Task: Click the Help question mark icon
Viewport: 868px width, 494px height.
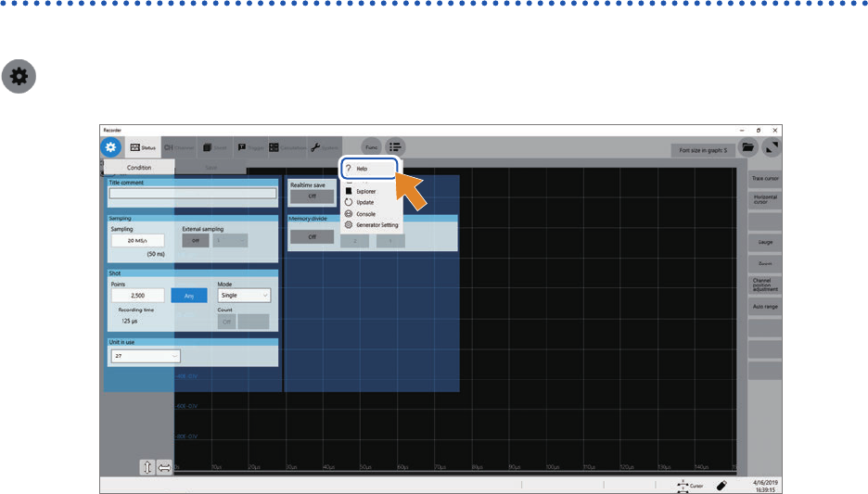Action: (349, 168)
